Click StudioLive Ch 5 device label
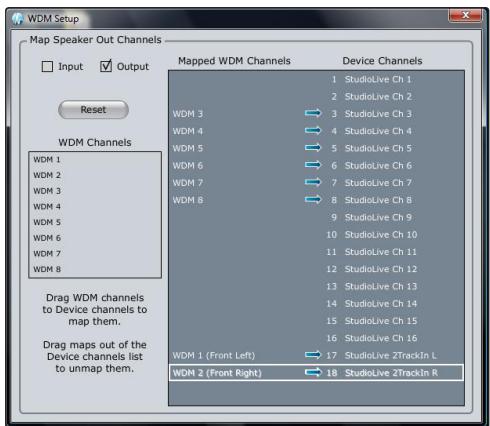 (x=378, y=148)
